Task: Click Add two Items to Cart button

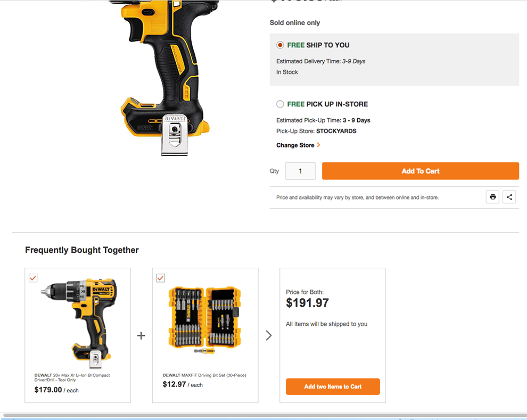Action: tap(333, 386)
